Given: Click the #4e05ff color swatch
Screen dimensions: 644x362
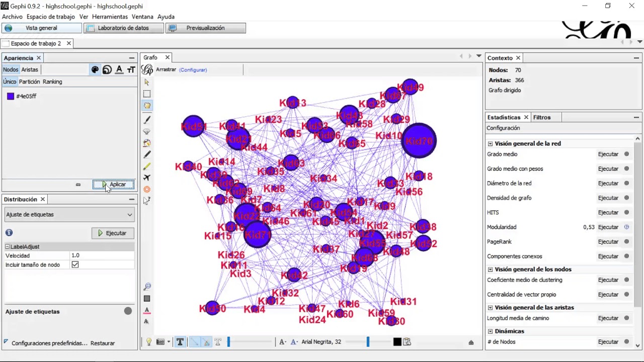Looking at the screenshot, I should (x=11, y=96).
